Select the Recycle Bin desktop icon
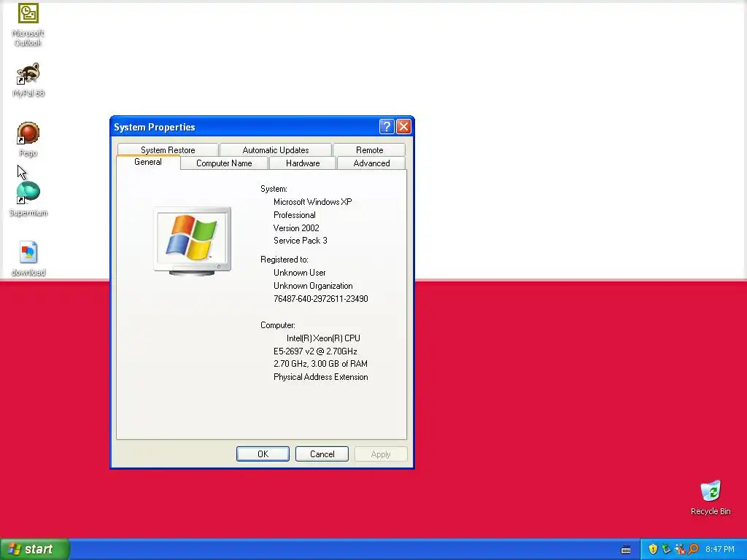The width and height of the screenshot is (747, 560). pyautogui.click(x=711, y=497)
